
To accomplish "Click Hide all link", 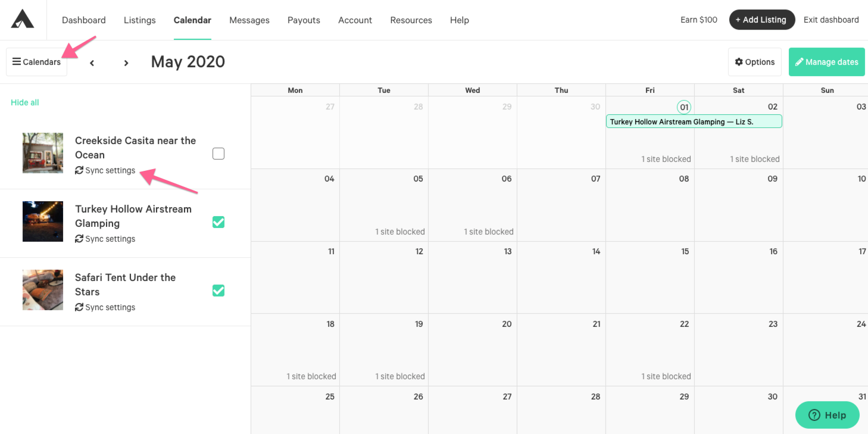I will point(24,102).
